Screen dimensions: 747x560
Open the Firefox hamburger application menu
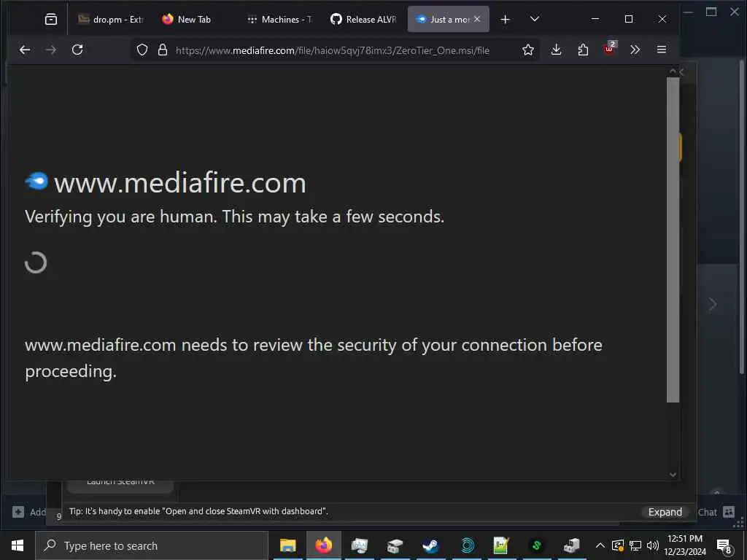[662, 50]
